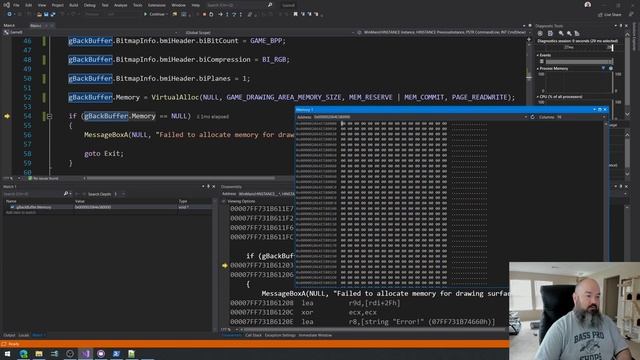Click the Save All icon in toolbar
The image size is (640, 360).
pos(53,14)
